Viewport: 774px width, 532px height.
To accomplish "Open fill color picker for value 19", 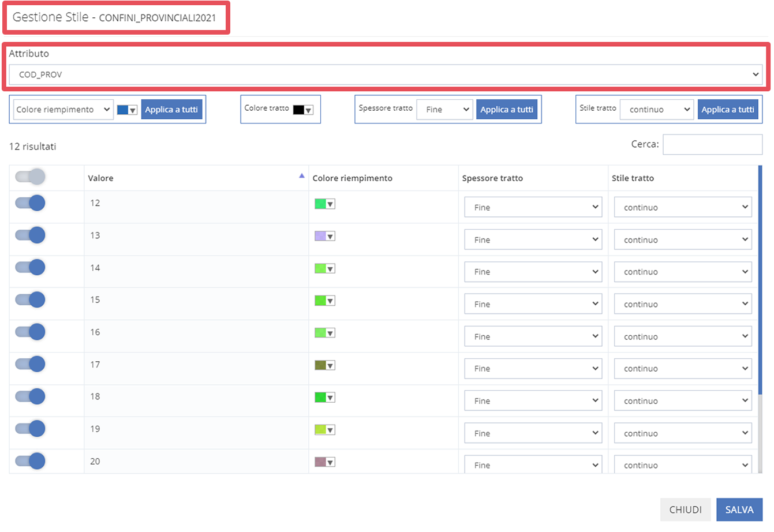I will (324, 430).
